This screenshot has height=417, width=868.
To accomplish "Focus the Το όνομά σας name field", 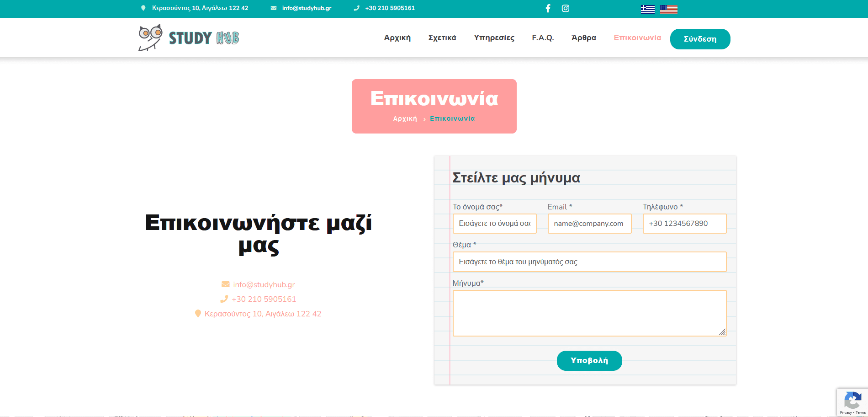I will pos(495,224).
